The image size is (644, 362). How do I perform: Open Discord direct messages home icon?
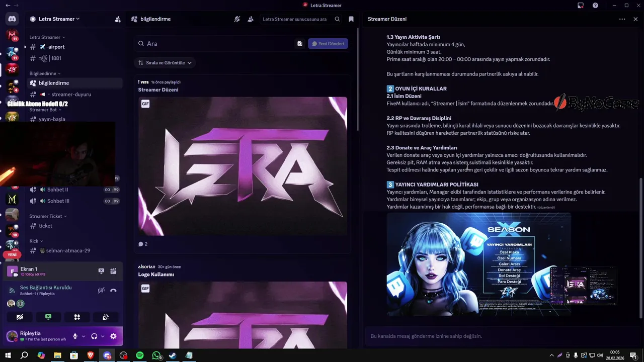pyautogui.click(x=12, y=19)
